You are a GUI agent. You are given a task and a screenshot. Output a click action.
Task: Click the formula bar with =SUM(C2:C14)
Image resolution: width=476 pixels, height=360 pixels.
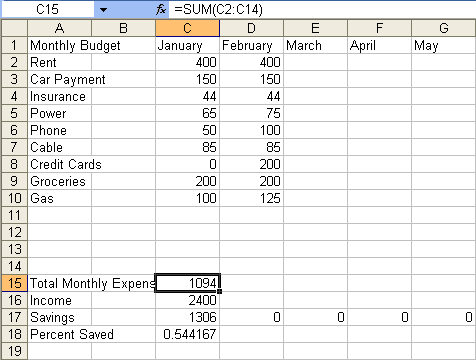[x=322, y=9]
